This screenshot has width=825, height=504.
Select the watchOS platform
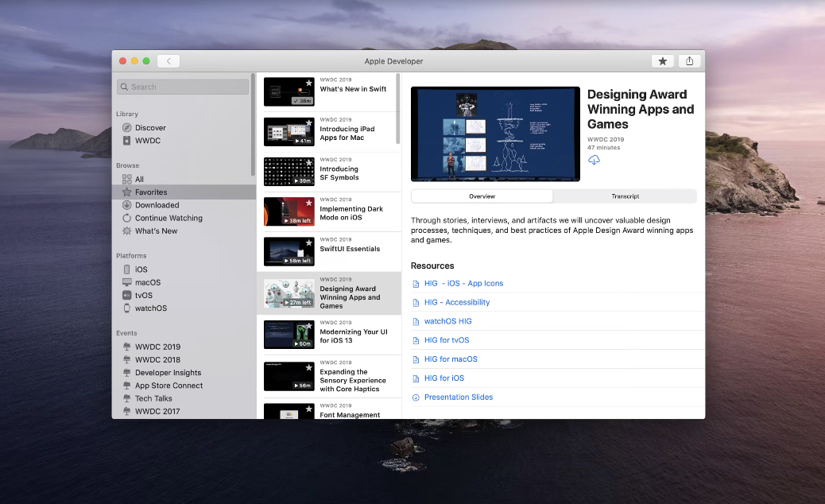pyautogui.click(x=150, y=308)
